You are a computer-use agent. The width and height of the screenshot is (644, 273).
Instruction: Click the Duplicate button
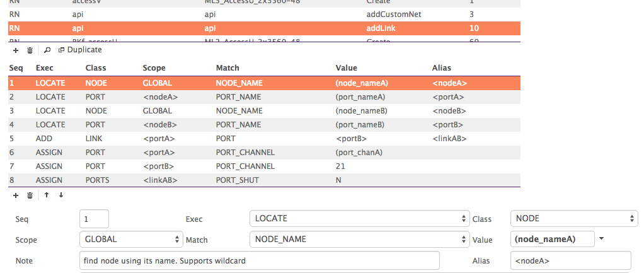(x=80, y=50)
